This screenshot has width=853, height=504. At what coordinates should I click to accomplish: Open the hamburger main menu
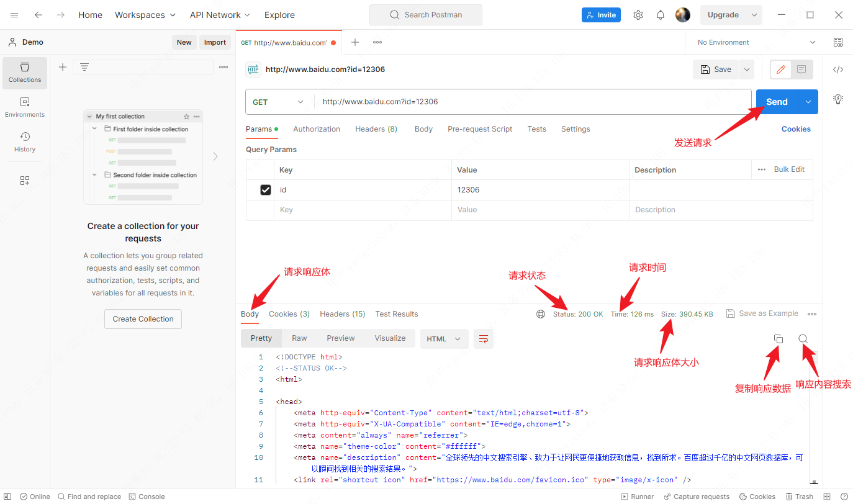tap(14, 15)
